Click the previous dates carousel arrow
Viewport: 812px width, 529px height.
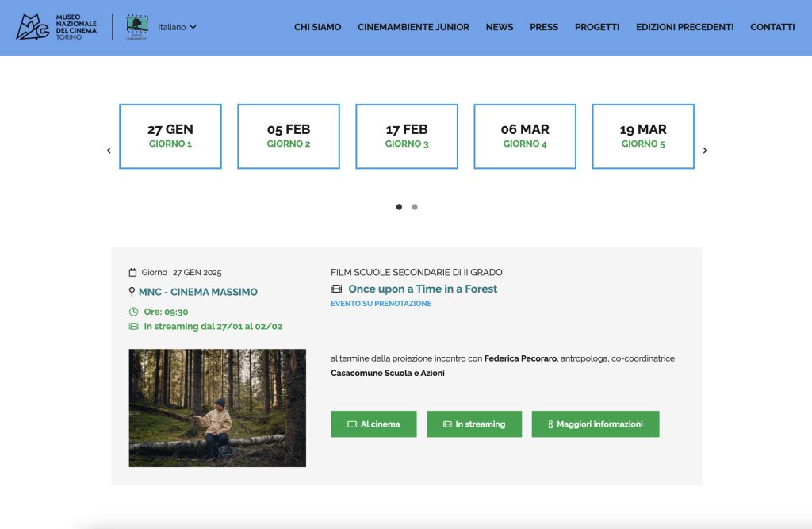(x=109, y=151)
